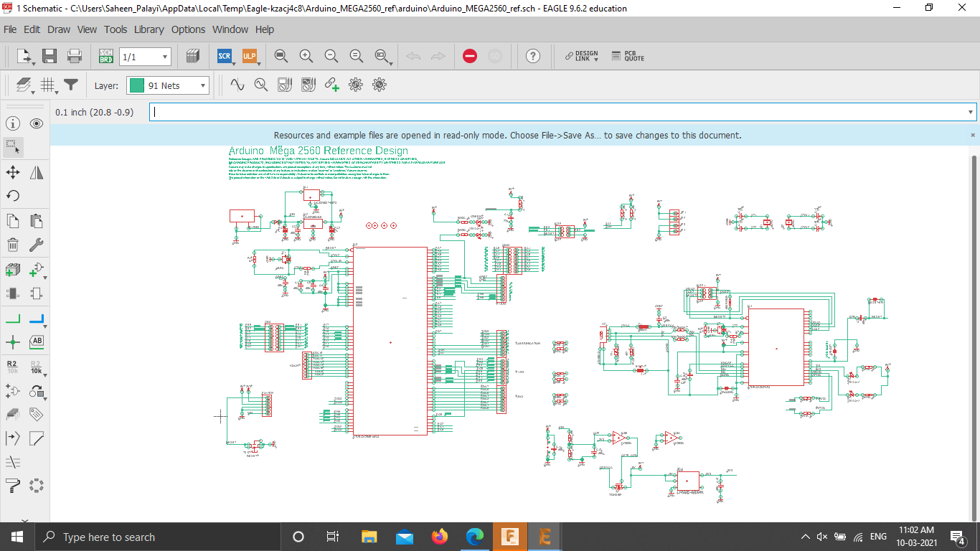Click the Save floppy disk icon
This screenshot has width=980, height=551.
pyautogui.click(x=50, y=56)
